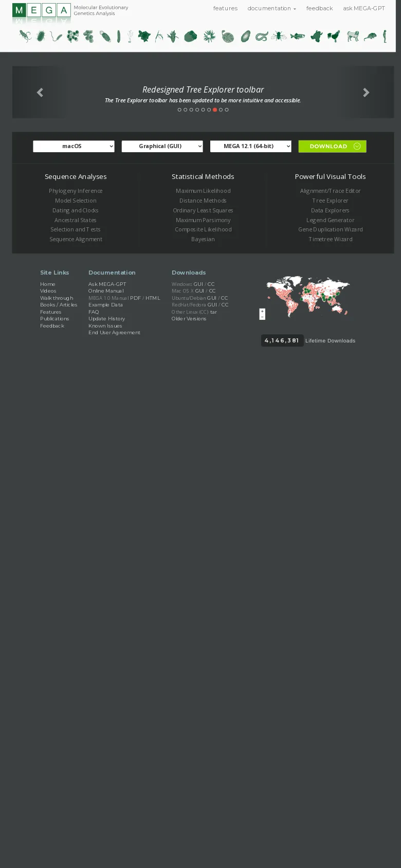Zoom in on the downloads map

pyautogui.click(x=262, y=311)
